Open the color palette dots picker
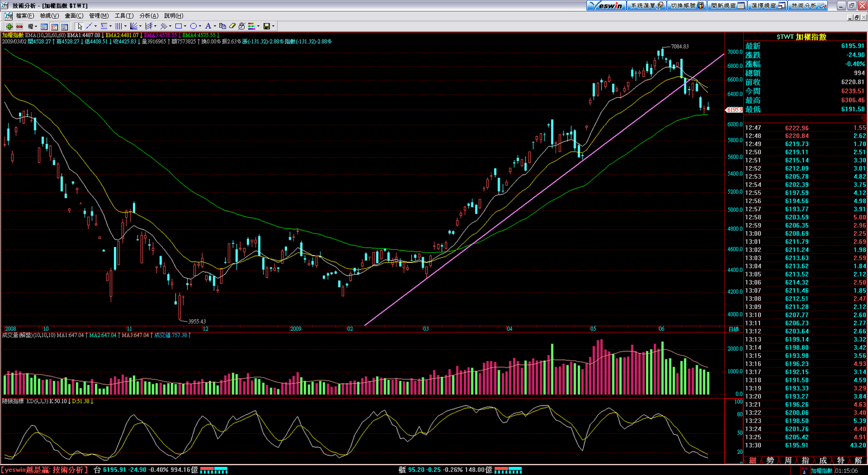Image resolution: width=868 pixels, height=475 pixels. click(x=252, y=26)
